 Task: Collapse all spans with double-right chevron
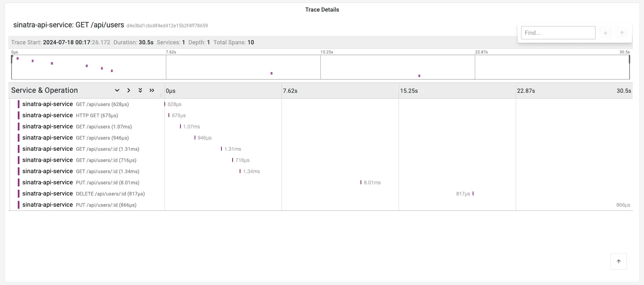coord(152,90)
